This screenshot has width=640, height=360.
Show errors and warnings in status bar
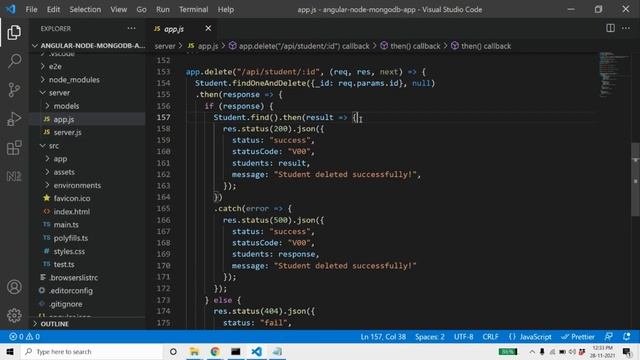(24, 337)
